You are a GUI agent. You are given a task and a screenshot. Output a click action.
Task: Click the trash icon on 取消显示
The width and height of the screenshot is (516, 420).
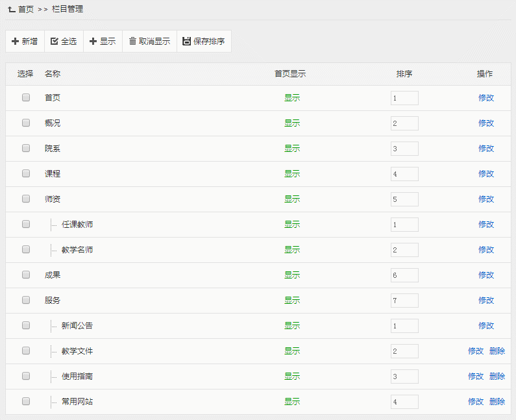(x=132, y=42)
